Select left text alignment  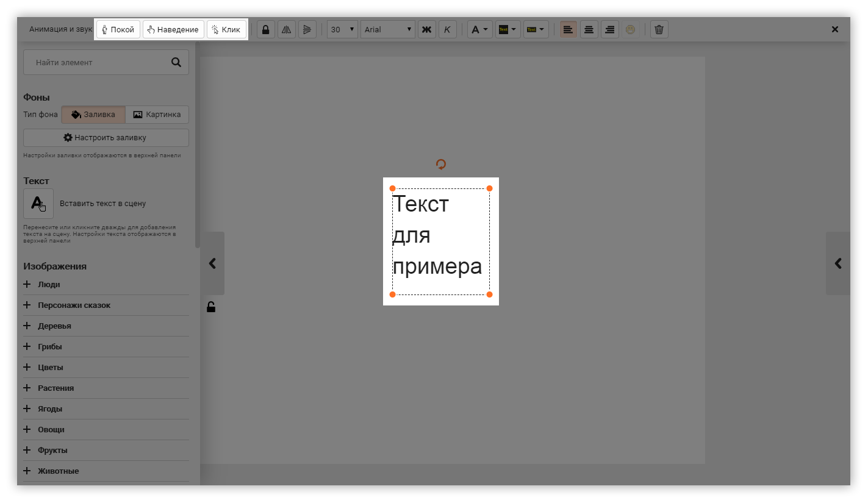(x=568, y=29)
